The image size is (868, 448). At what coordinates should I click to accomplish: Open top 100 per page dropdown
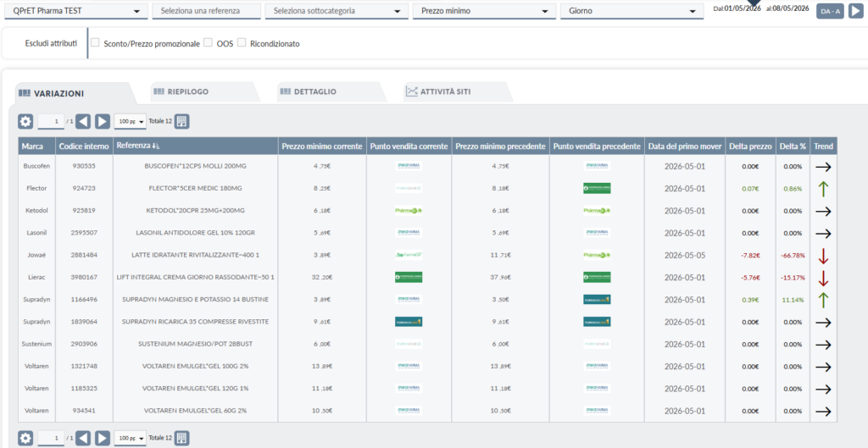pos(130,122)
